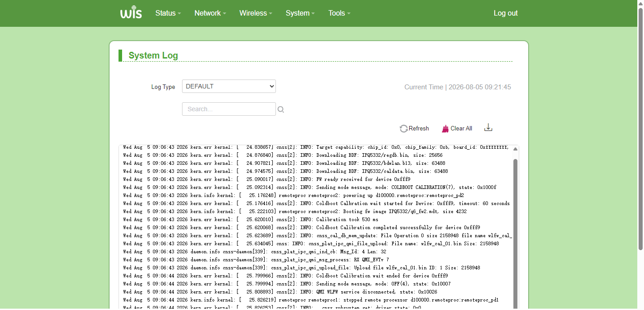Click the page vertical scrollbar thumb
Image resolution: width=644 pixels, height=310 pixels.
point(640,130)
